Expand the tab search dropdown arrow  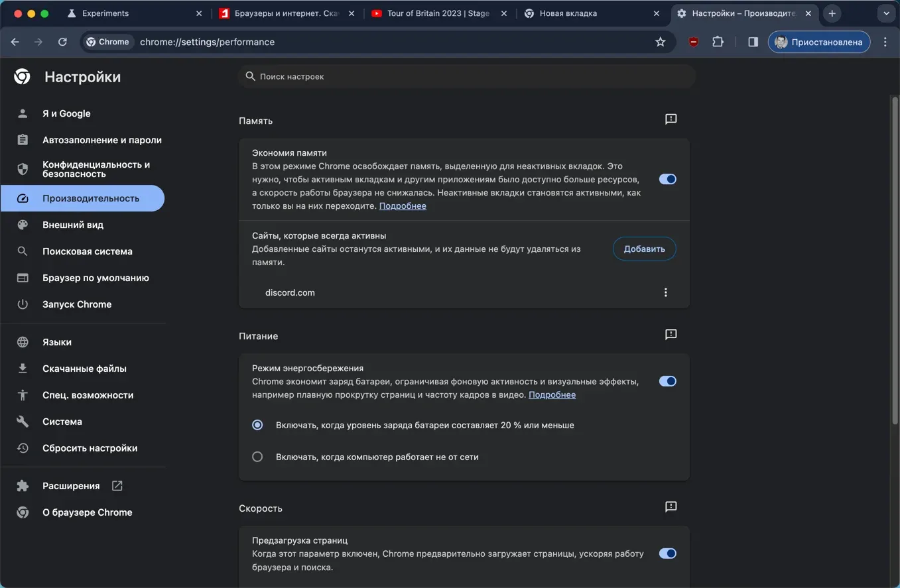tap(886, 13)
